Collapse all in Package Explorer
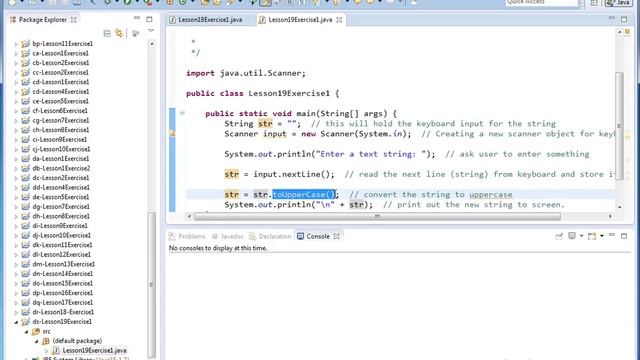640x360 pixels. click(x=107, y=33)
